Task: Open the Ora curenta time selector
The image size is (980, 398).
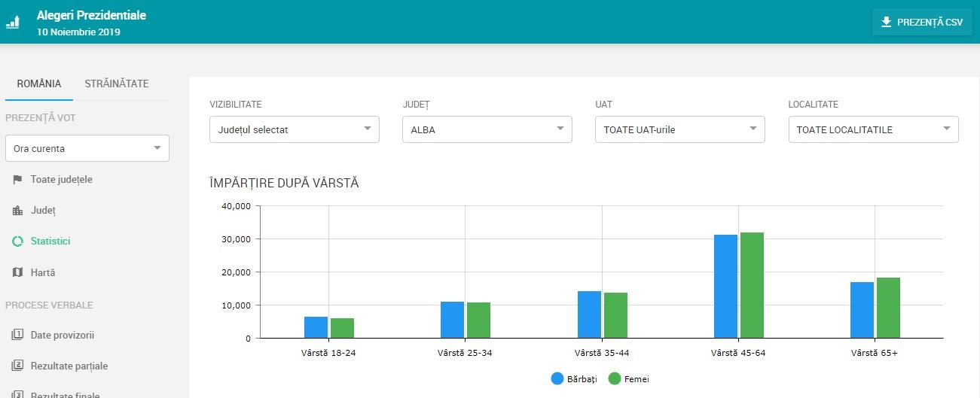Action: pos(87,148)
